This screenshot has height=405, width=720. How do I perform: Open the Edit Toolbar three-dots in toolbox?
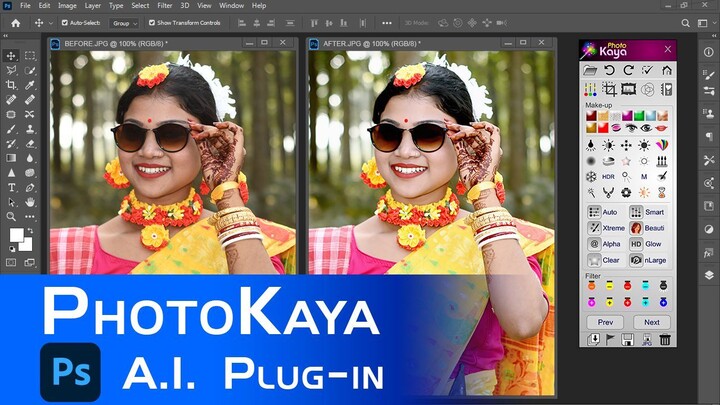click(30, 216)
